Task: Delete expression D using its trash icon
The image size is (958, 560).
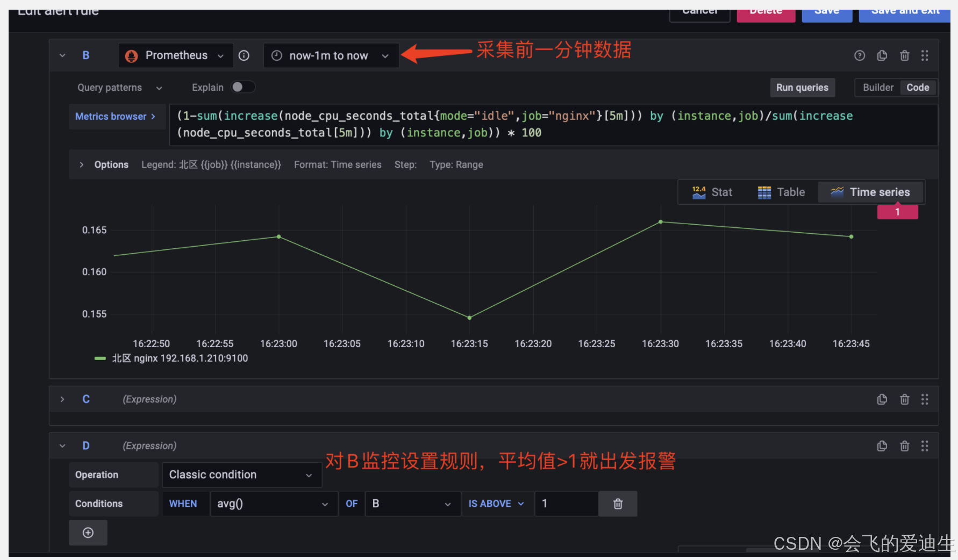Action: pos(905,446)
